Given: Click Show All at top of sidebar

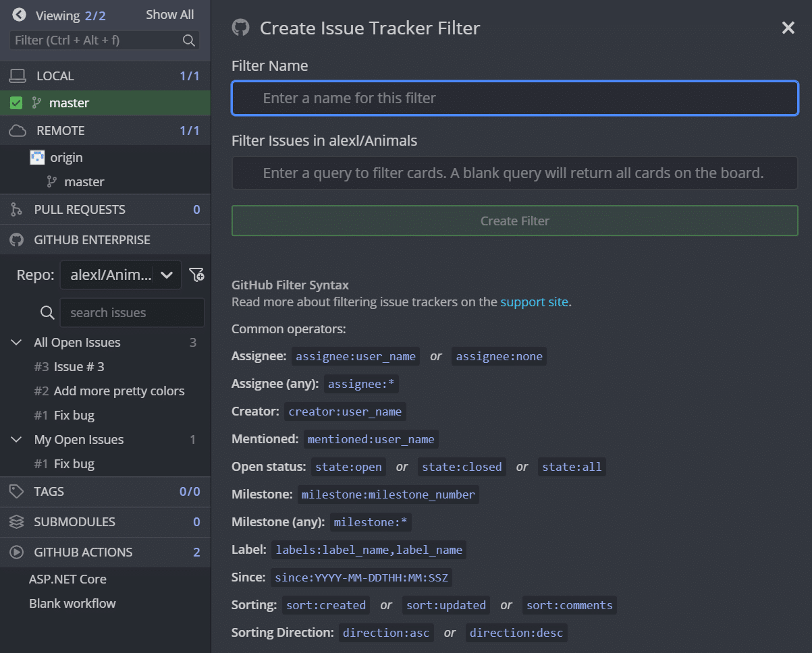Looking at the screenshot, I should click(x=169, y=14).
